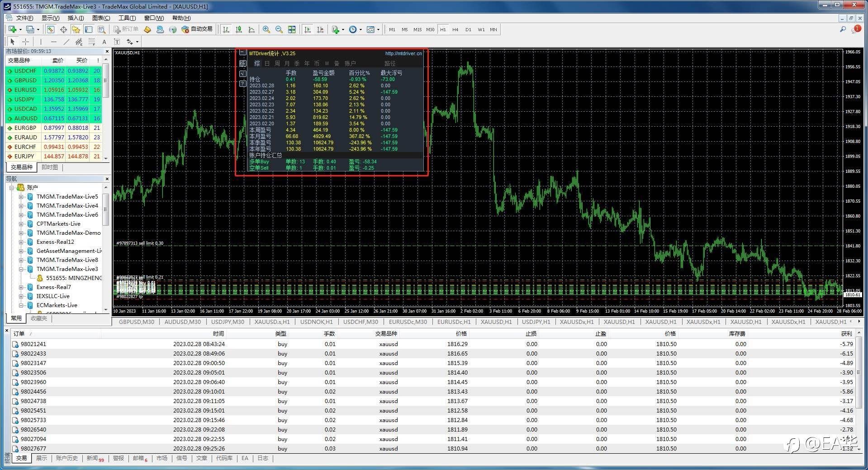868x470 pixels.
Task: Toggle the 自动交易 auto trading button
Action: (x=197, y=29)
